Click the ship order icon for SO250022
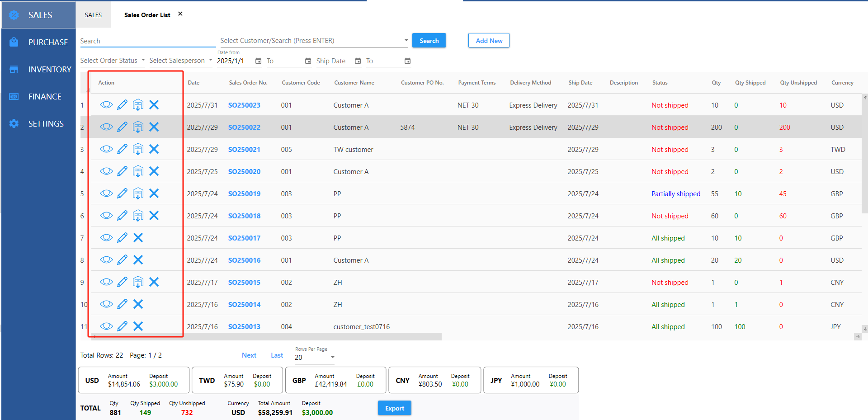Image resolution: width=868 pixels, height=420 pixels. (138, 127)
